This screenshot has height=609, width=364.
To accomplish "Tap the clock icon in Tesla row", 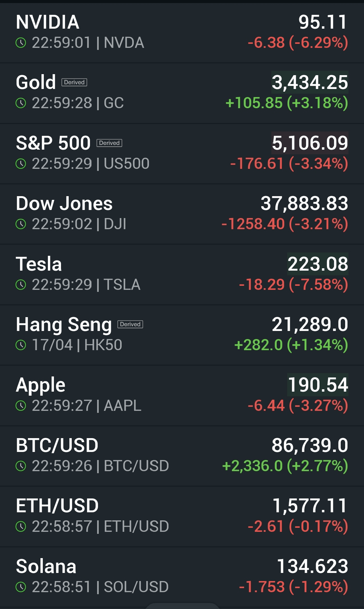I will 21,285.
